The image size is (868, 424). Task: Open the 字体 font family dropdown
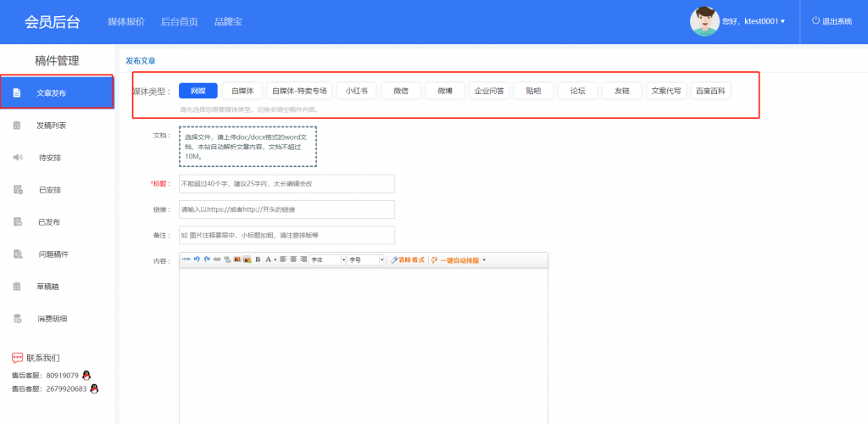click(328, 259)
